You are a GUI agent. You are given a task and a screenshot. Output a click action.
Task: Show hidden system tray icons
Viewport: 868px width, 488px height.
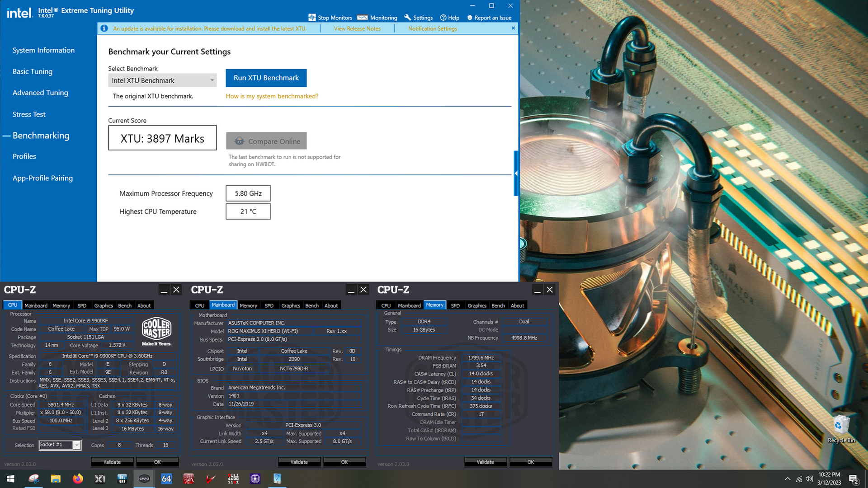click(788, 479)
